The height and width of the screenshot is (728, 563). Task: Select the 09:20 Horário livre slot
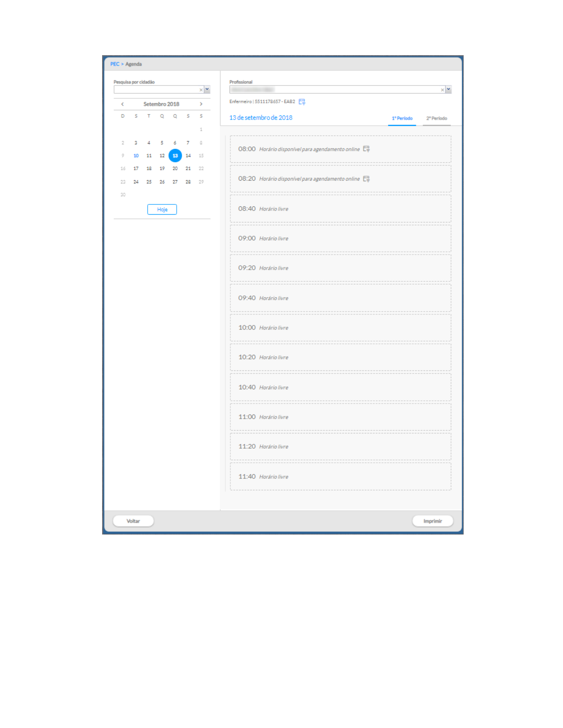coord(340,268)
